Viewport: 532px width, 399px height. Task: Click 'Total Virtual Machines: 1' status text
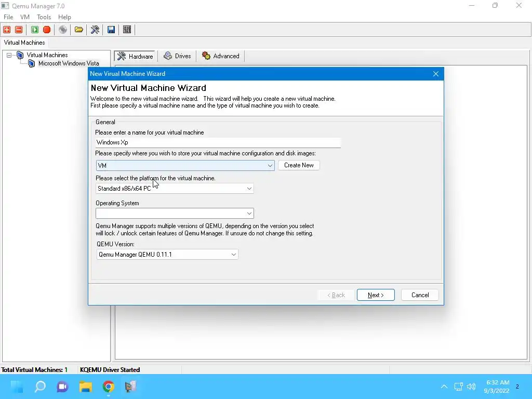(x=34, y=370)
